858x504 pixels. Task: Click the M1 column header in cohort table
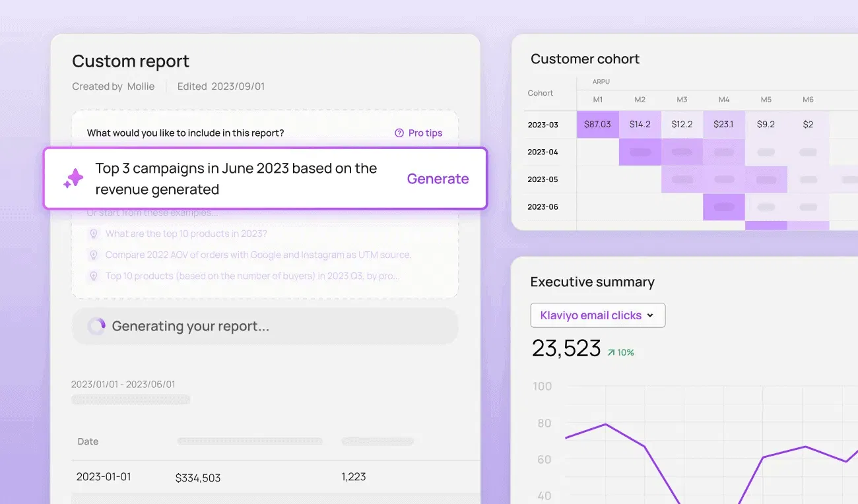pos(597,100)
